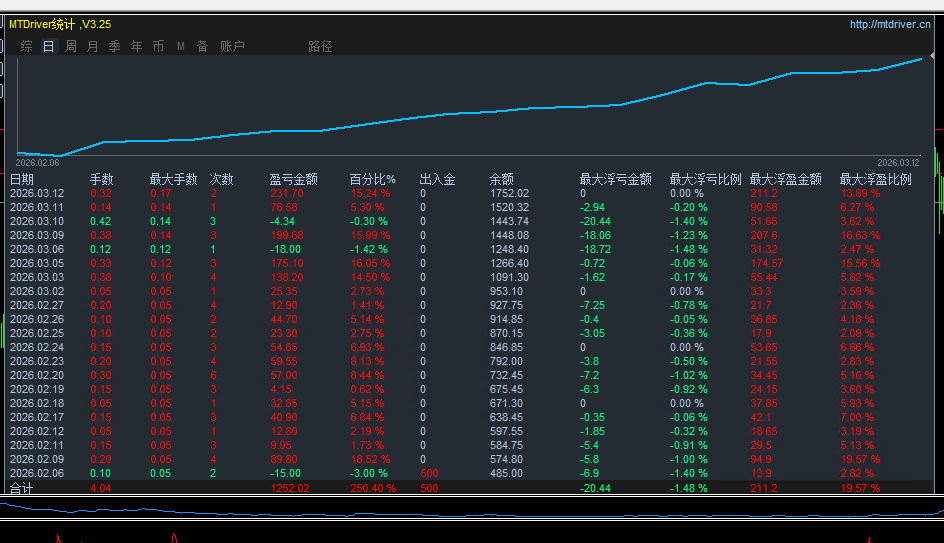Click the -18.72 floating loss value
The width and height of the screenshot is (944, 543).
[595, 249]
